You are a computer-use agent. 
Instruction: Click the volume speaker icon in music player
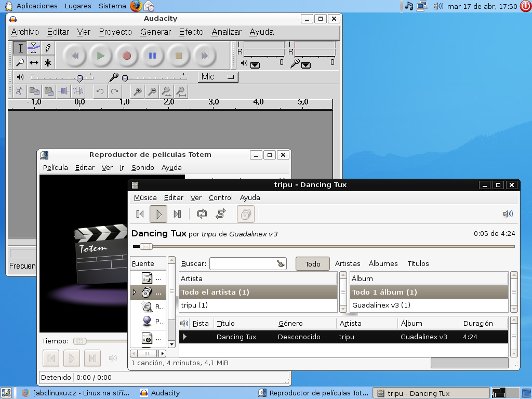[x=508, y=214]
